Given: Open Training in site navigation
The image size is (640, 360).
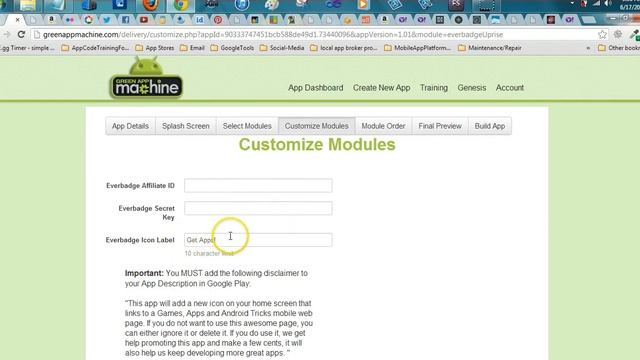Looking at the screenshot, I should point(434,88).
